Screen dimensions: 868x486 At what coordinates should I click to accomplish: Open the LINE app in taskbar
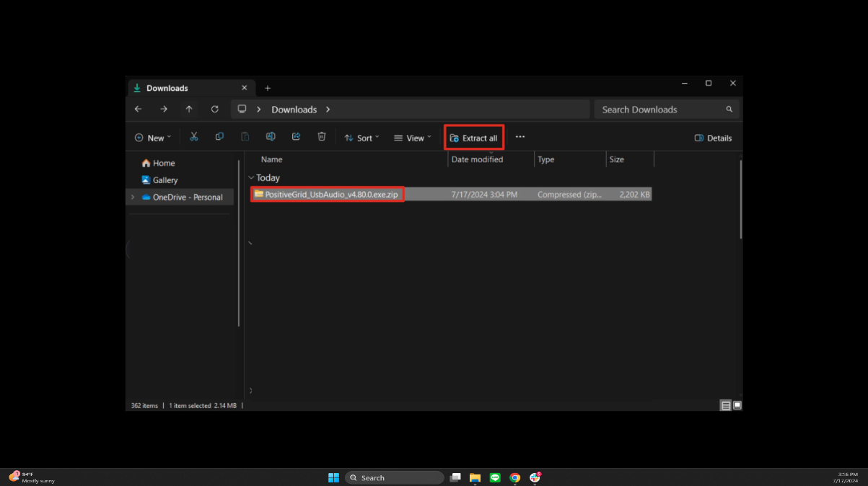tap(495, 477)
